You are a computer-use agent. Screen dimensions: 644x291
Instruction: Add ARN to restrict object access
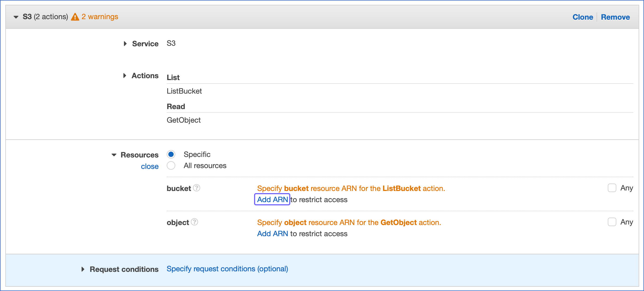(x=272, y=234)
